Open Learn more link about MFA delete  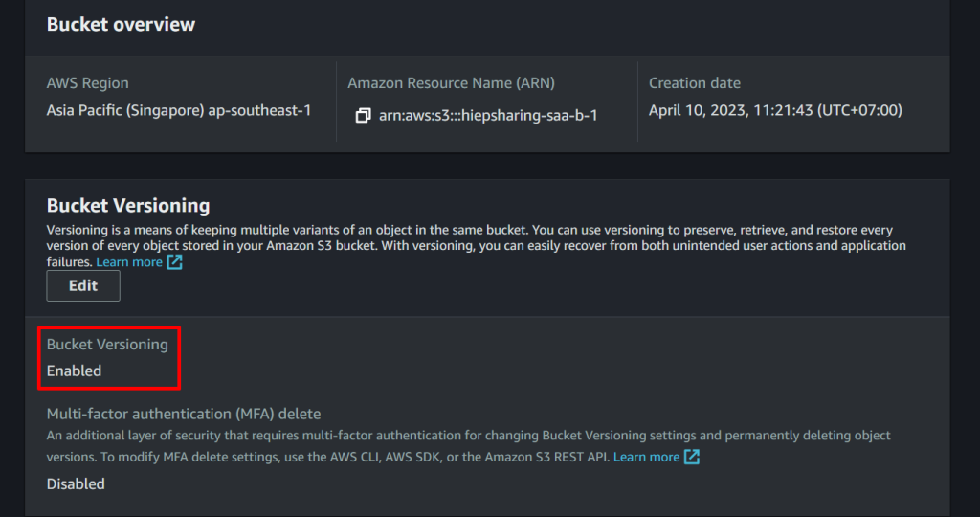[x=646, y=457]
